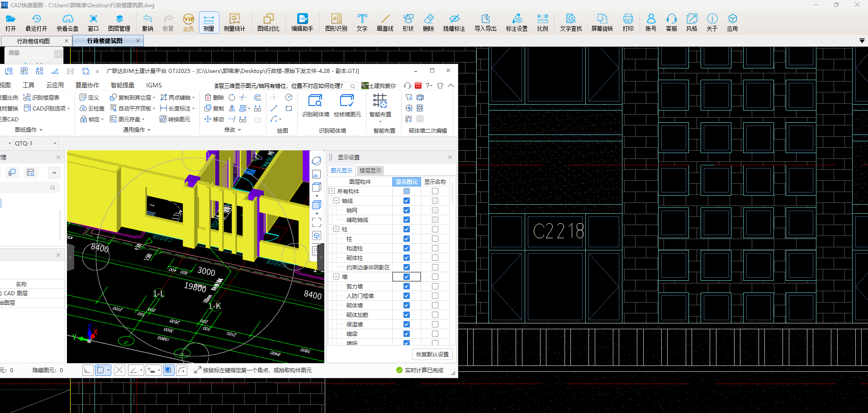Collapse the 轴线 tree group
This screenshot has width=868, height=413.
[336, 201]
